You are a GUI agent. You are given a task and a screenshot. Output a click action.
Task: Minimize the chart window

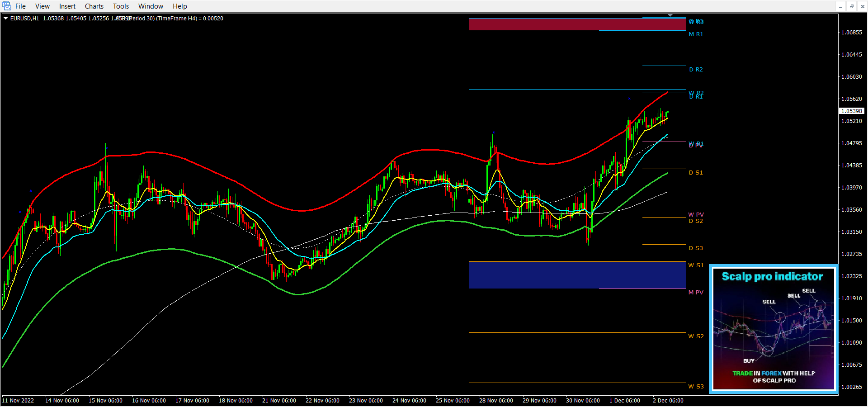pos(840,6)
